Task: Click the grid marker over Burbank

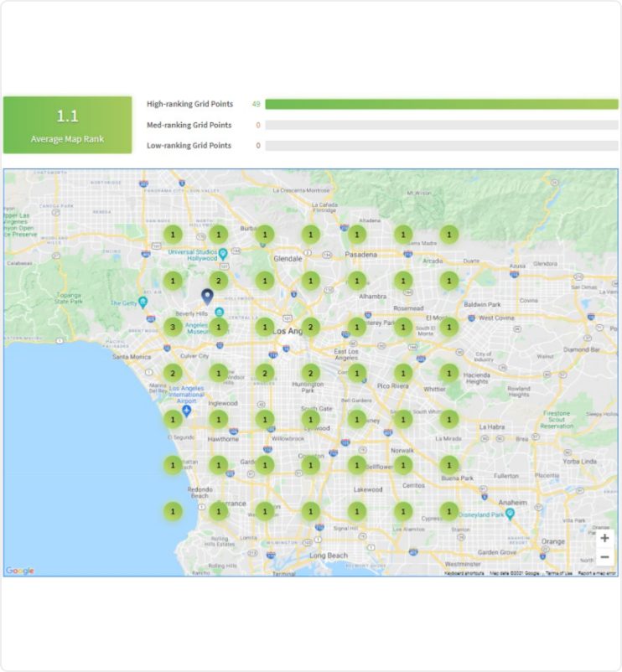Action: [x=265, y=235]
